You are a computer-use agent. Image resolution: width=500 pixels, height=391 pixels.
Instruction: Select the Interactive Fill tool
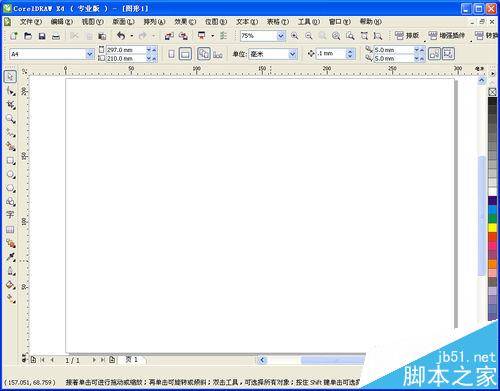pos(10,299)
